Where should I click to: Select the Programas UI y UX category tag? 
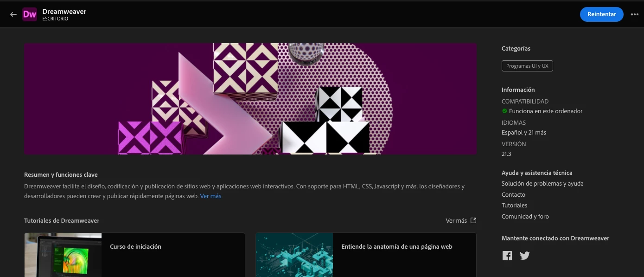click(x=527, y=66)
